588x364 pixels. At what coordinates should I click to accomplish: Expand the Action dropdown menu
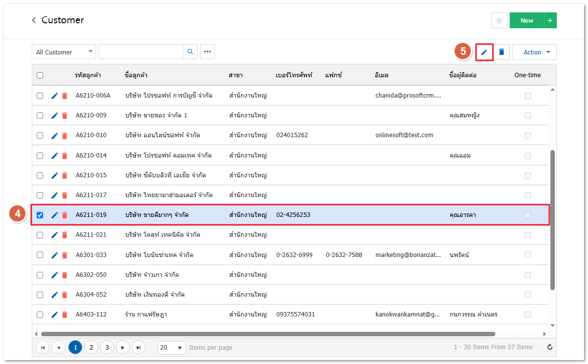(x=534, y=52)
